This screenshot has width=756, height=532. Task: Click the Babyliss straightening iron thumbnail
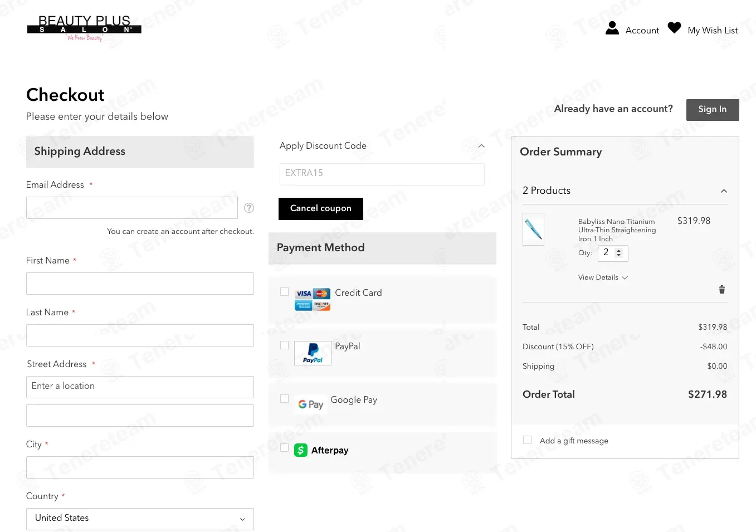tap(533, 229)
